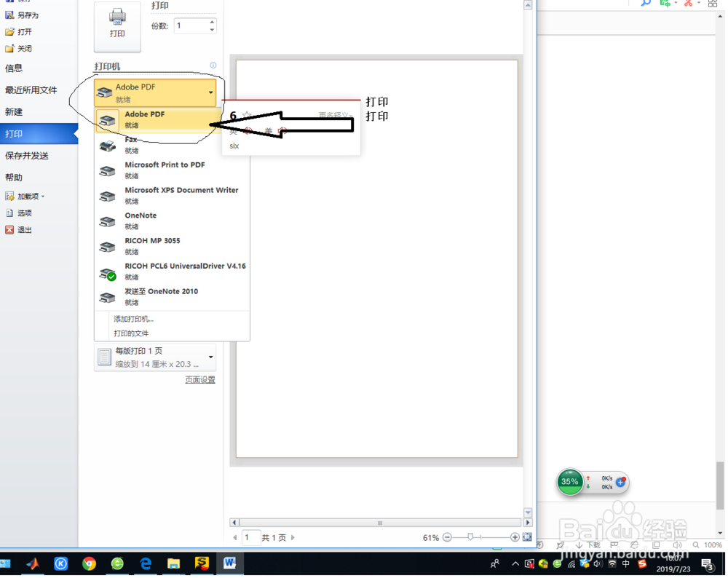Screen dimensions: 728x578
Task: Click 退出 to exit Word
Action: point(19,230)
